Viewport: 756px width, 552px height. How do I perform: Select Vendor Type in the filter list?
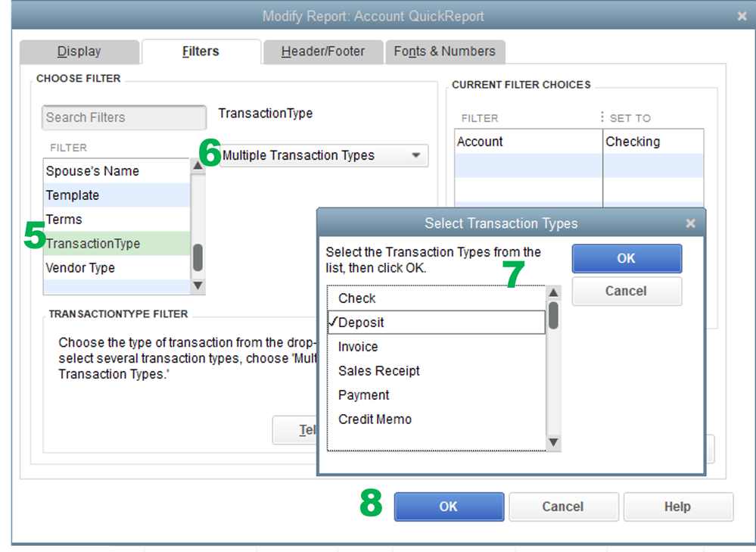click(117, 267)
